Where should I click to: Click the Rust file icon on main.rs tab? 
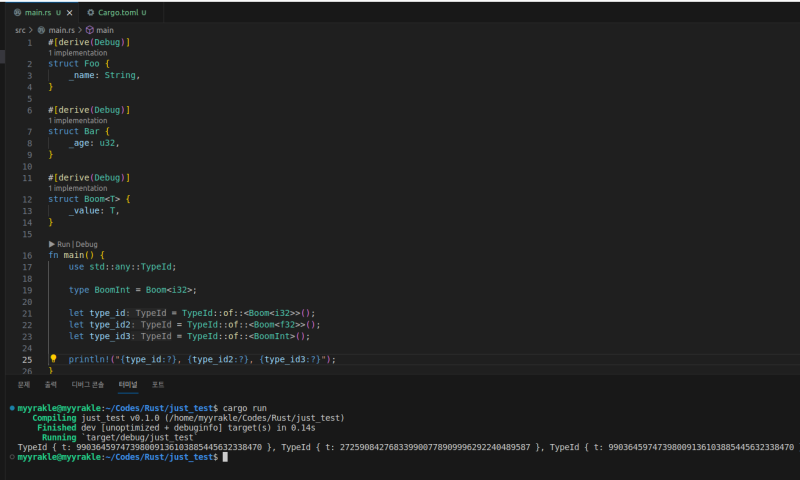(x=17, y=13)
